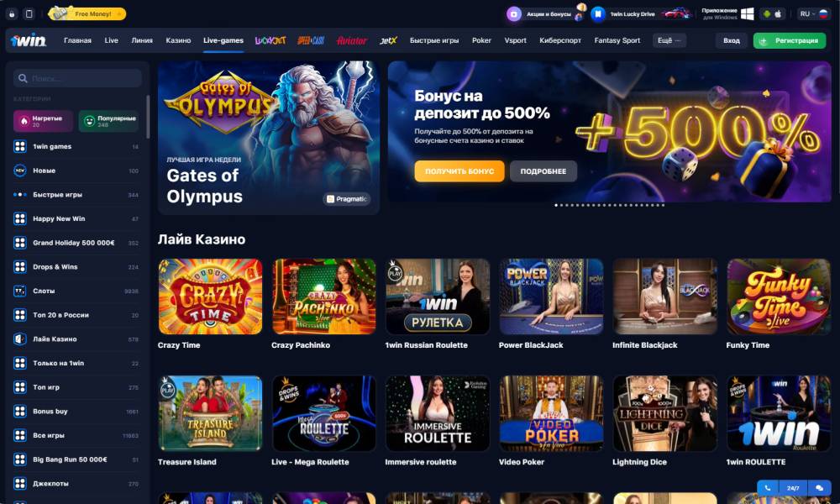Viewport: 840px width, 504px height.
Task: Click the Android app icon
Action: [x=767, y=14]
